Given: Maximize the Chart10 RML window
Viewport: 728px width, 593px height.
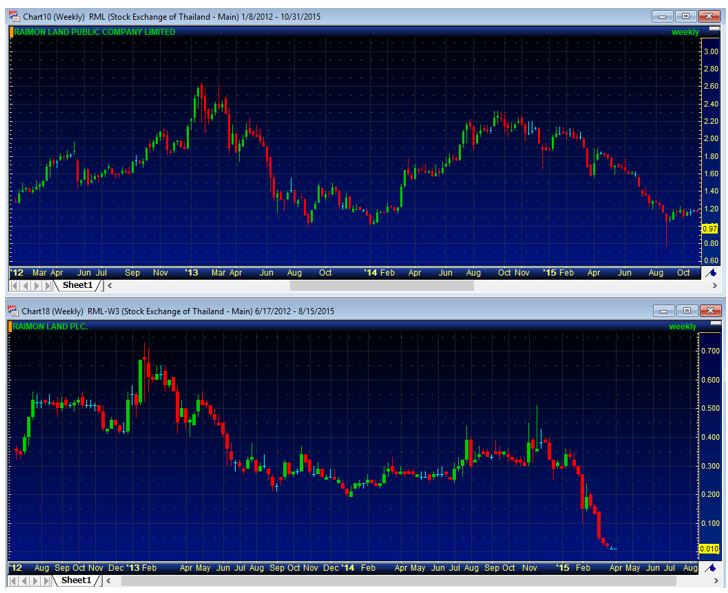Looking at the screenshot, I should [x=685, y=17].
